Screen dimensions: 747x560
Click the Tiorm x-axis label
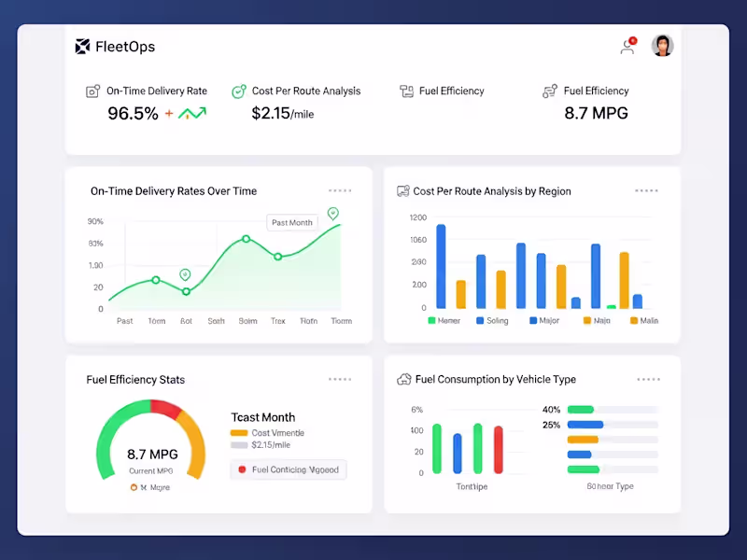(342, 321)
